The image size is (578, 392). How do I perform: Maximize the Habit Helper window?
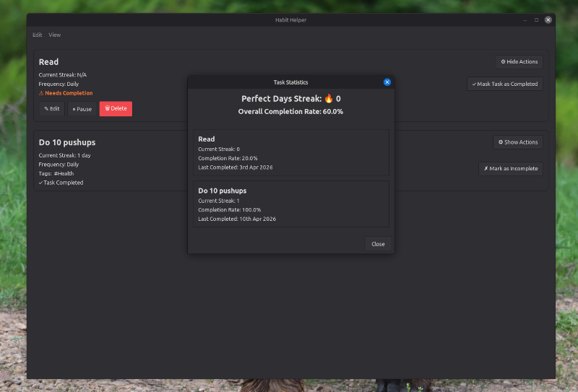tap(536, 20)
